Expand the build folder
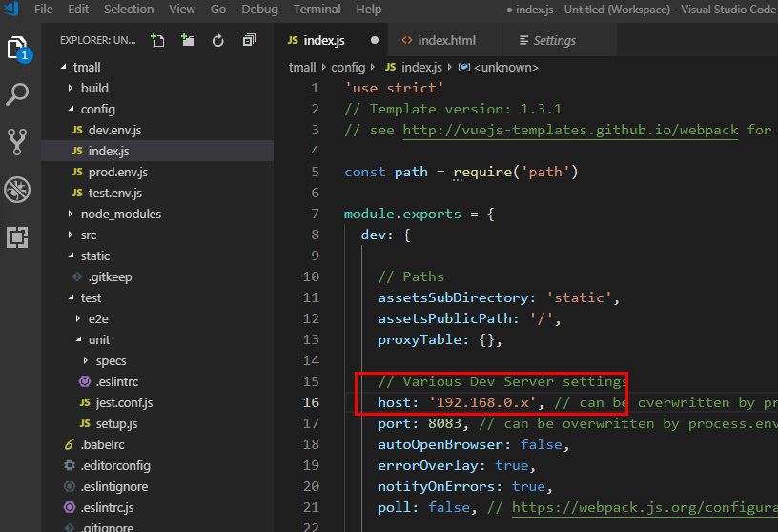 pyautogui.click(x=94, y=88)
